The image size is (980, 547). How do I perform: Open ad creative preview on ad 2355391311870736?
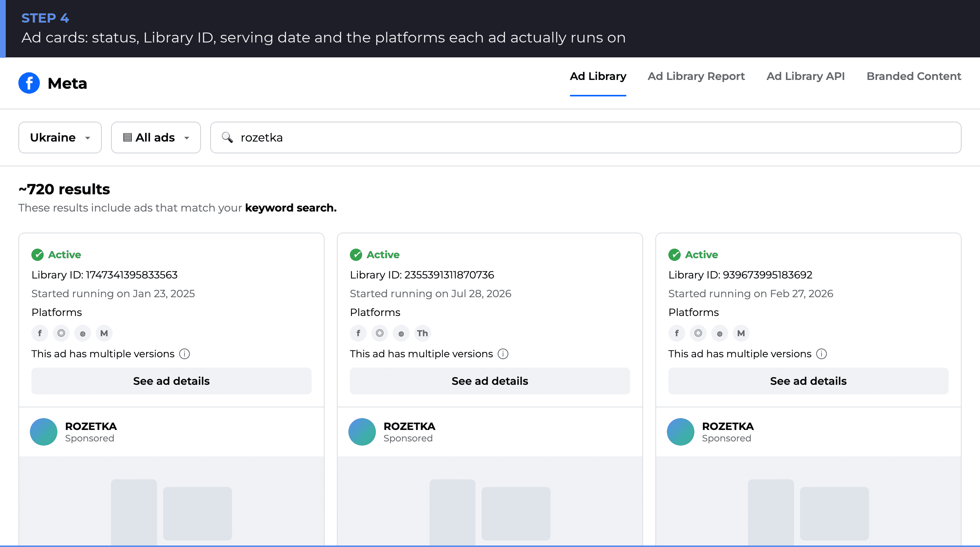pos(490,501)
